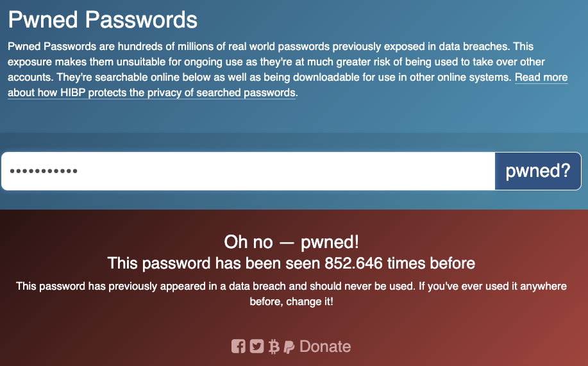Viewport: 588px width, 366px height.
Task: Click "This password has been seen" text
Action: click(x=214, y=263)
